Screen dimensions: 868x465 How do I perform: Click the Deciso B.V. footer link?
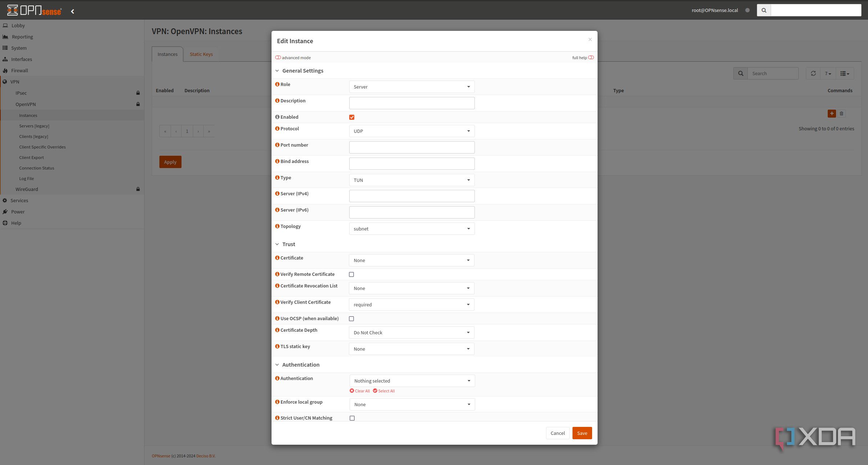pyautogui.click(x=206, y=456)
